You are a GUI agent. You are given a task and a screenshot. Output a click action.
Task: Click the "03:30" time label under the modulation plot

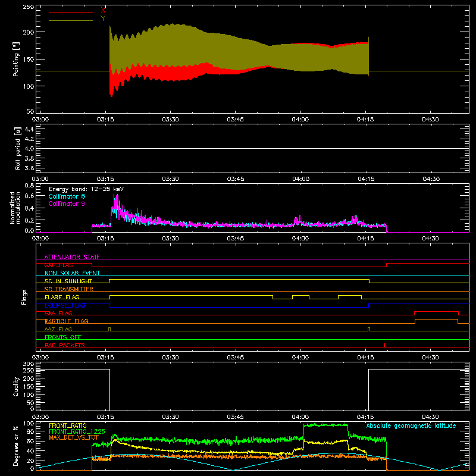click(170, 239)
